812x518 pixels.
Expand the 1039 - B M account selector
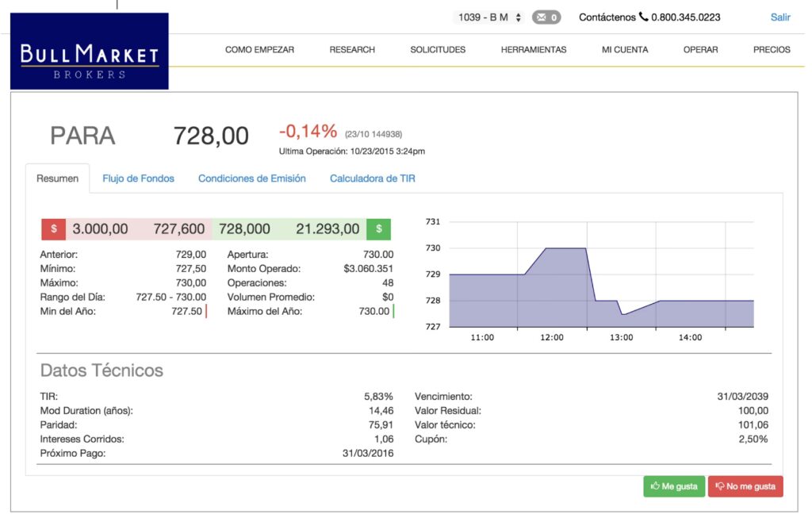pos(489,17)
